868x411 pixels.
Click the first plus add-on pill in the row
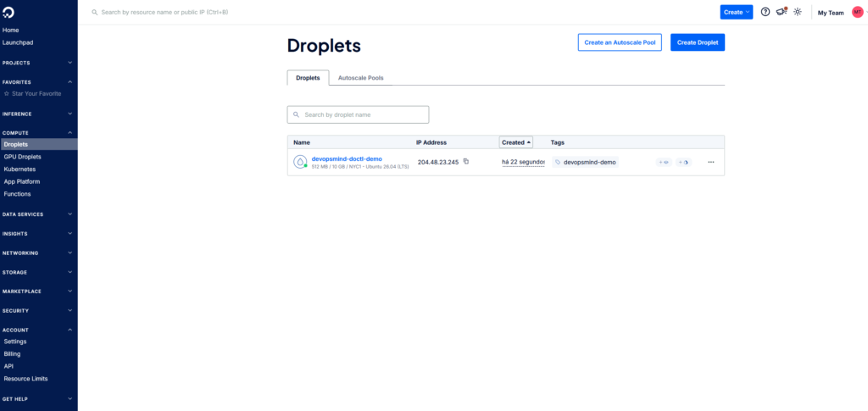(x=664, y=162)
